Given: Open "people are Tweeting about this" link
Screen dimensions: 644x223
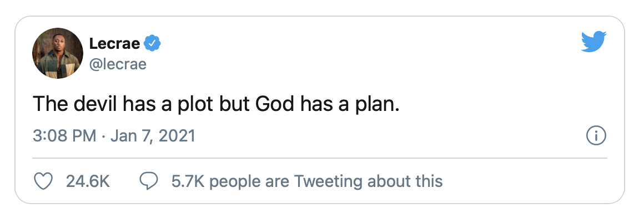Looking at the screenshot, I should 327,181.
